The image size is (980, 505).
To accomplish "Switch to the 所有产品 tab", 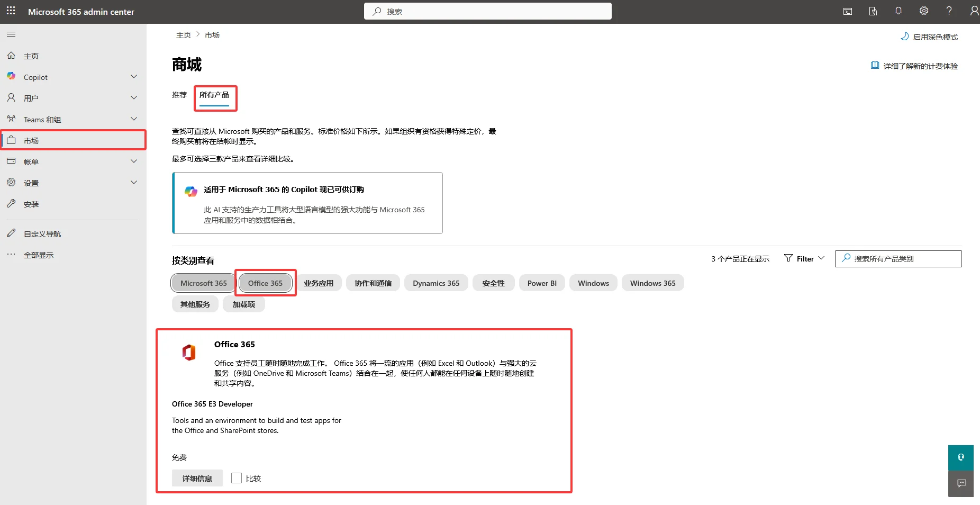I will click(x=215, y=95).
